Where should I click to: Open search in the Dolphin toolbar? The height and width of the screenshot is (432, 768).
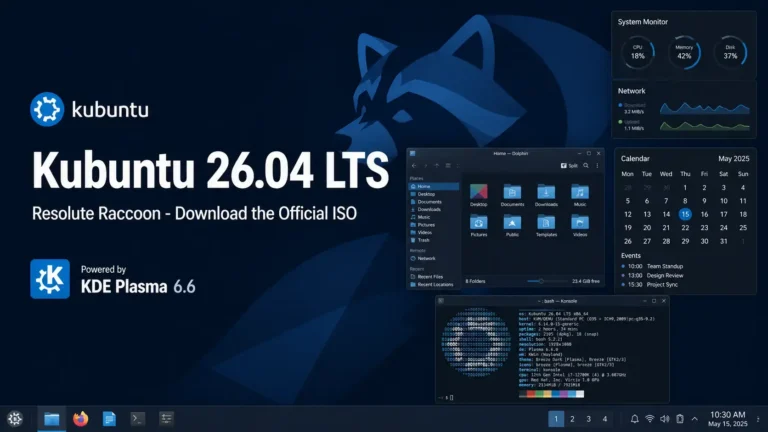click(586, 166)
